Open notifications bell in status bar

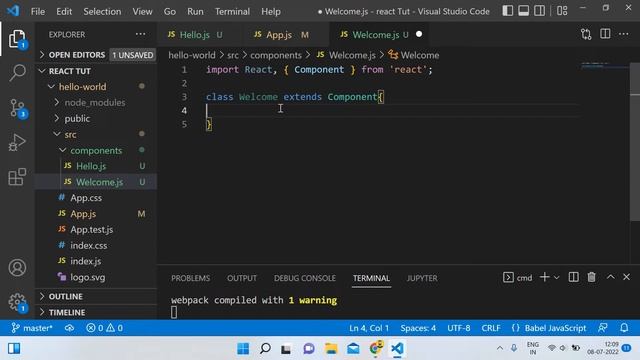pos(624,328)
